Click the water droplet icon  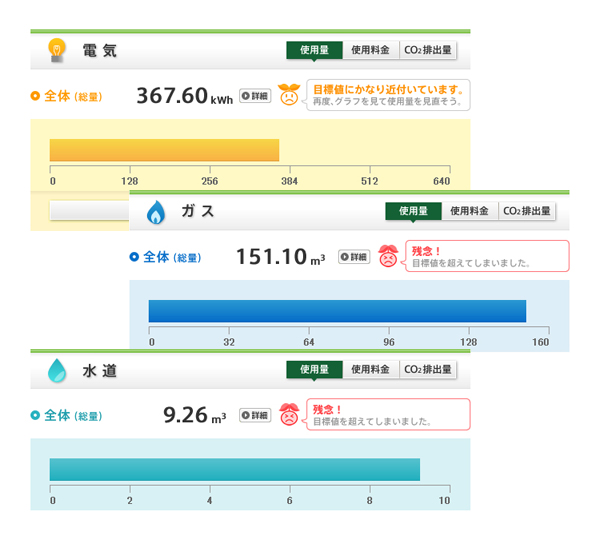click(x=57, y=370)
